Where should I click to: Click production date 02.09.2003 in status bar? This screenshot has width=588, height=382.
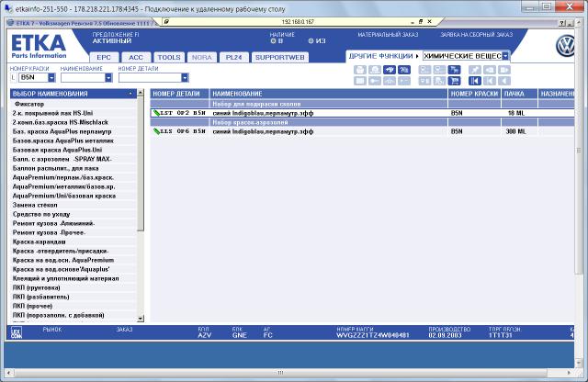click(x=445, y=335)
